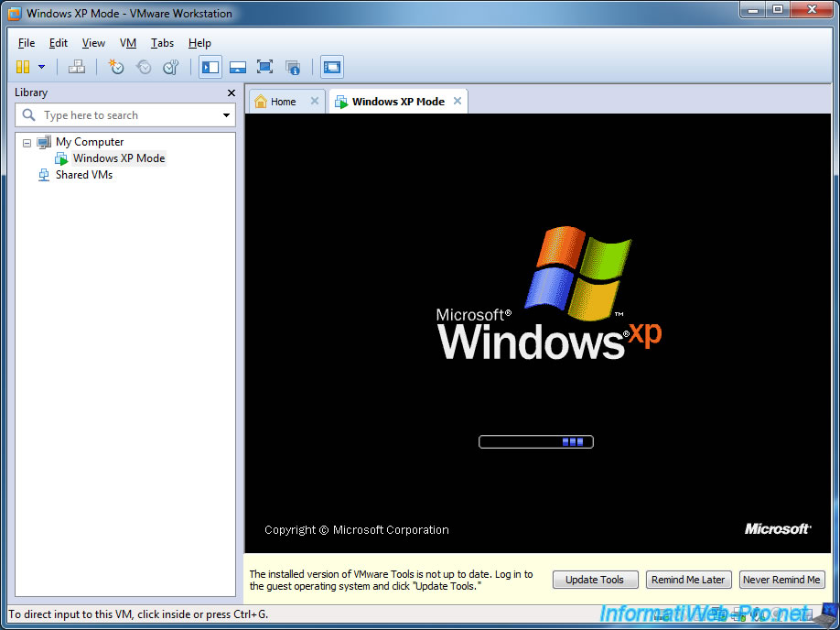This screenshot has width=840, height=630.
Task: Click the Shared VMs network icon
Action: click(44, 175)
